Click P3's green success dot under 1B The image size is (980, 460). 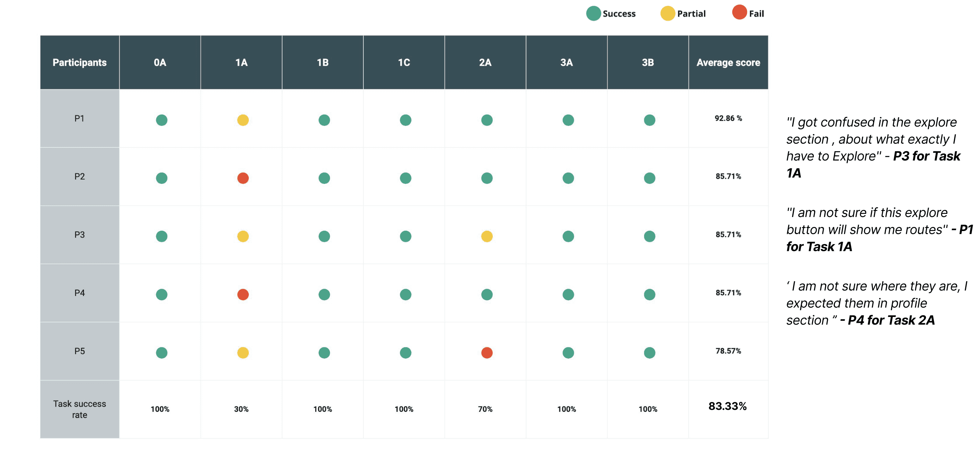[324, 237]
